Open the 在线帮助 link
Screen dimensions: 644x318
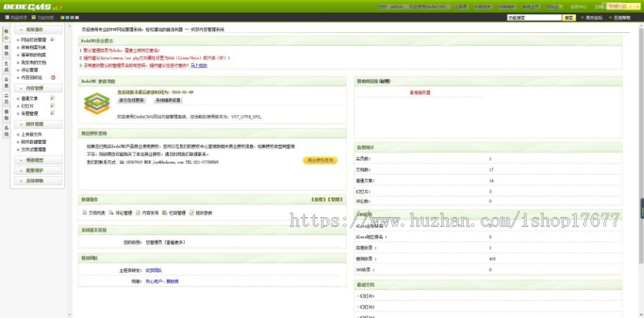pyautogui.click(x=623, y=18)
